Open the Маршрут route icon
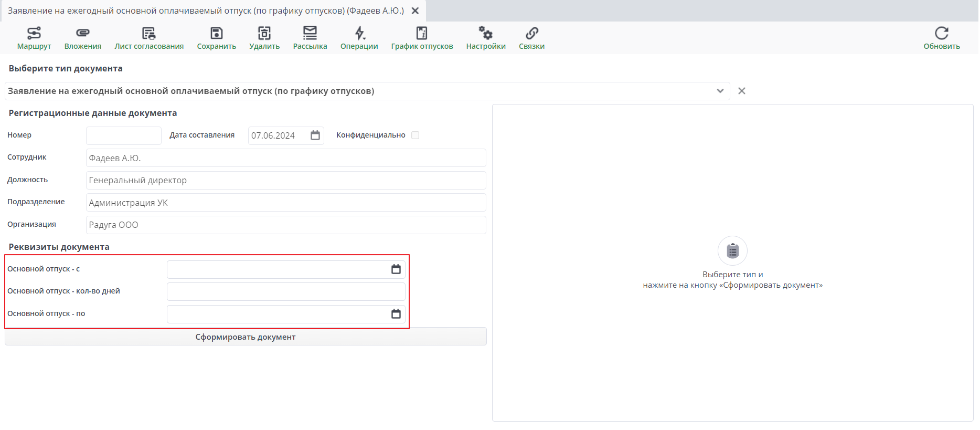This screenshot has width=980, height=430. tap(34, 33)
